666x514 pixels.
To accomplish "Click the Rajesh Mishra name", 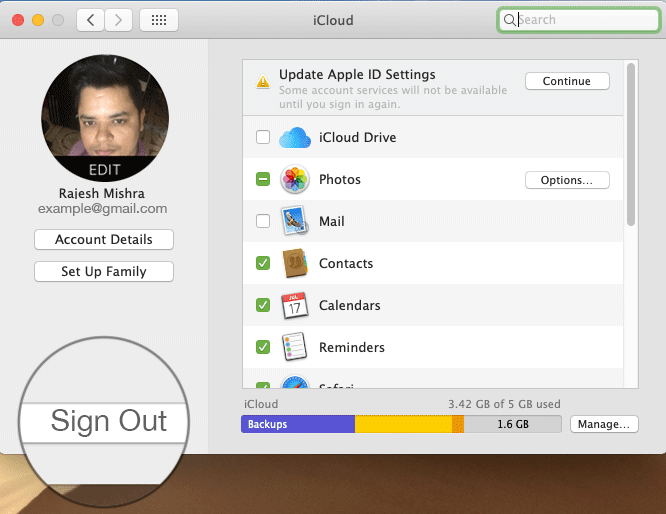I will (102, 193).
